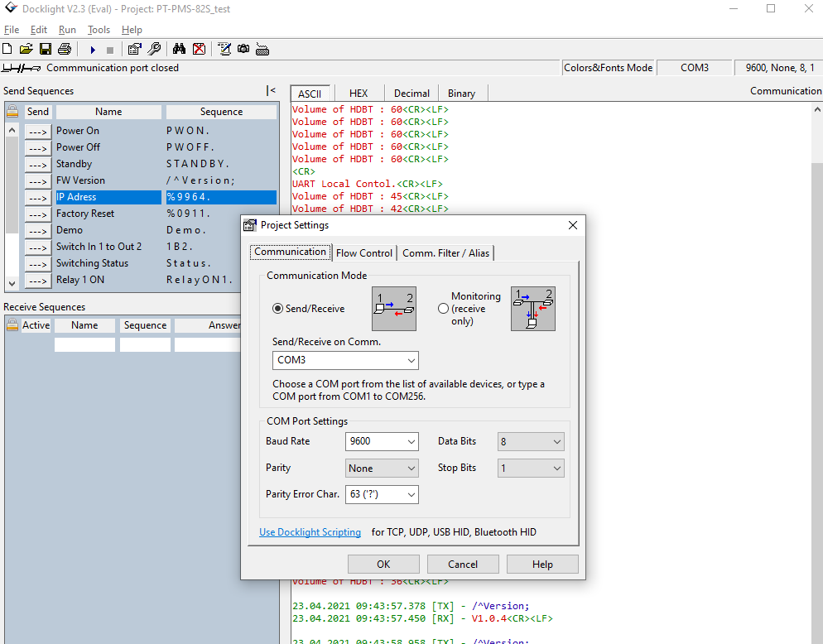
Task: Open options using the wrench icon
Action: click(x=154, y=50)
